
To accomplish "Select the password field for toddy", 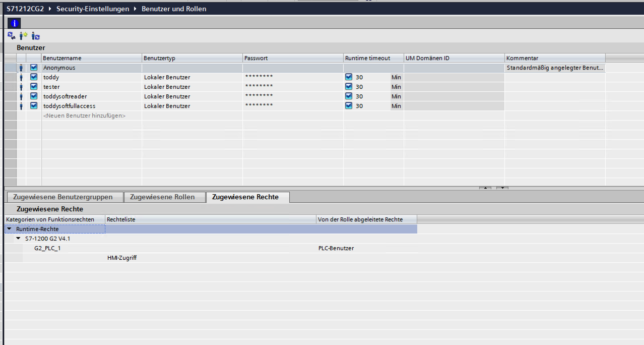I will pyautogui.click(x=293, y=77).
